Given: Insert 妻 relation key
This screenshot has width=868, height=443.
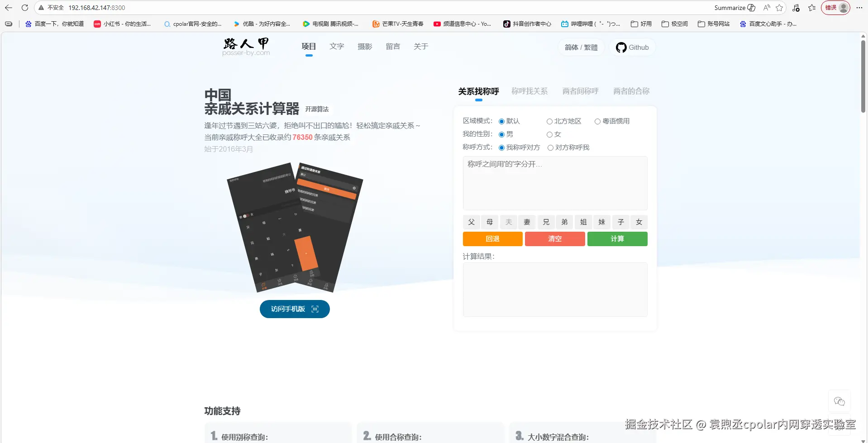Looking at the screenshot, I should click(x=527, y=222).
